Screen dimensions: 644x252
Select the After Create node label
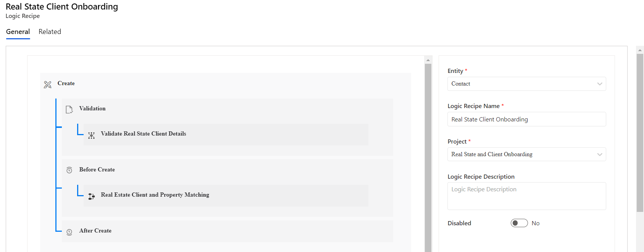(x=95, y=231)
